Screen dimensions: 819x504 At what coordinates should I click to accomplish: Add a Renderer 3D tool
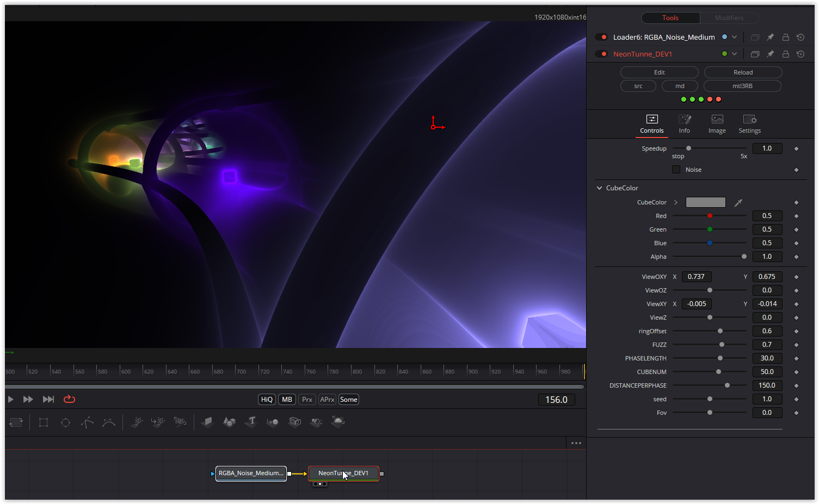[338, 422]
